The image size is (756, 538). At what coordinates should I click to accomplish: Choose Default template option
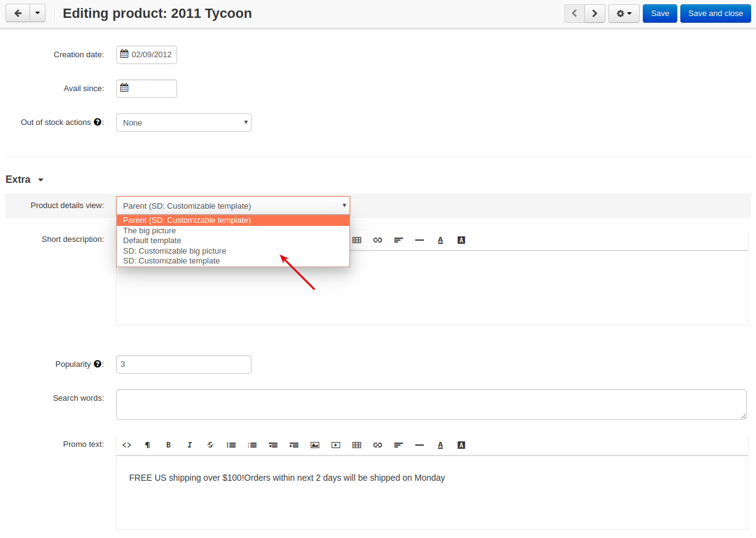pos(233,241)
